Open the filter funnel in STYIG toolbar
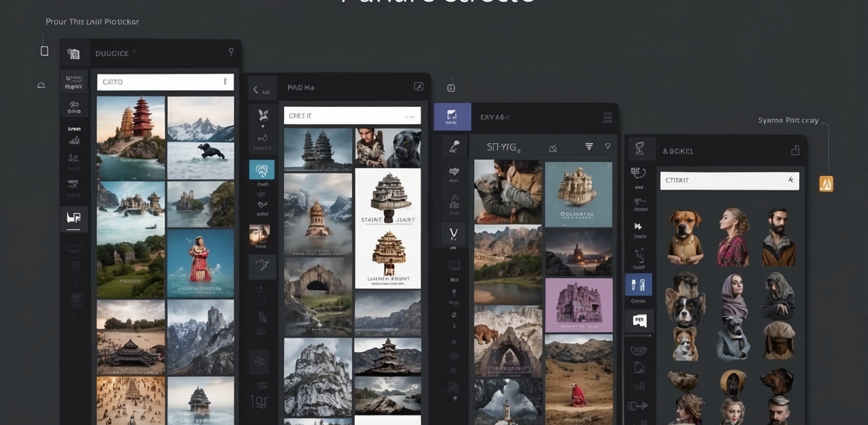868x425 pixels. 589,146
